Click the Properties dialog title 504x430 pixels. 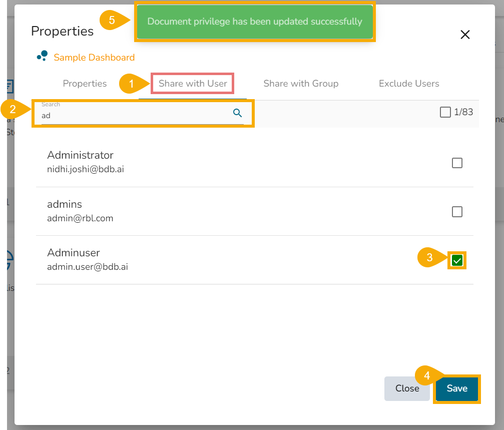(62, 31)
